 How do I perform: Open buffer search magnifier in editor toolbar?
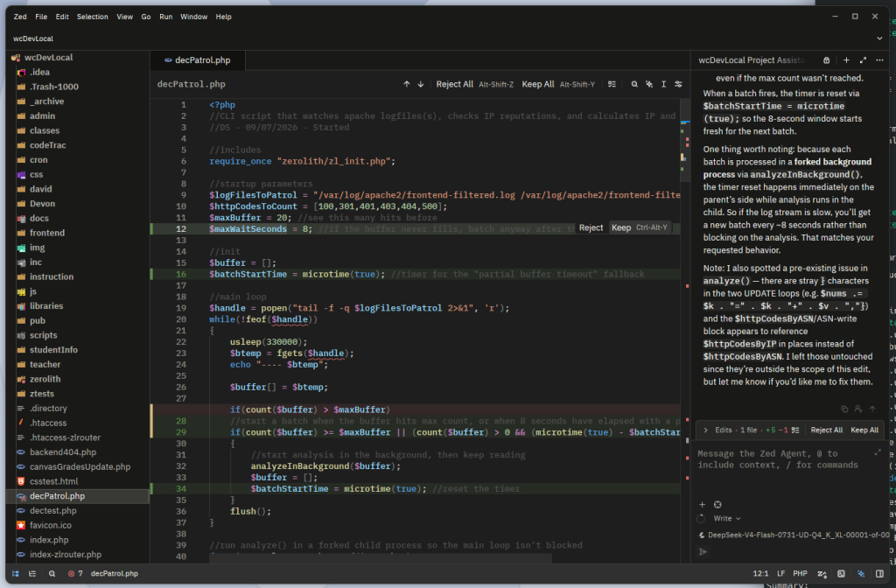coord(634,84)
